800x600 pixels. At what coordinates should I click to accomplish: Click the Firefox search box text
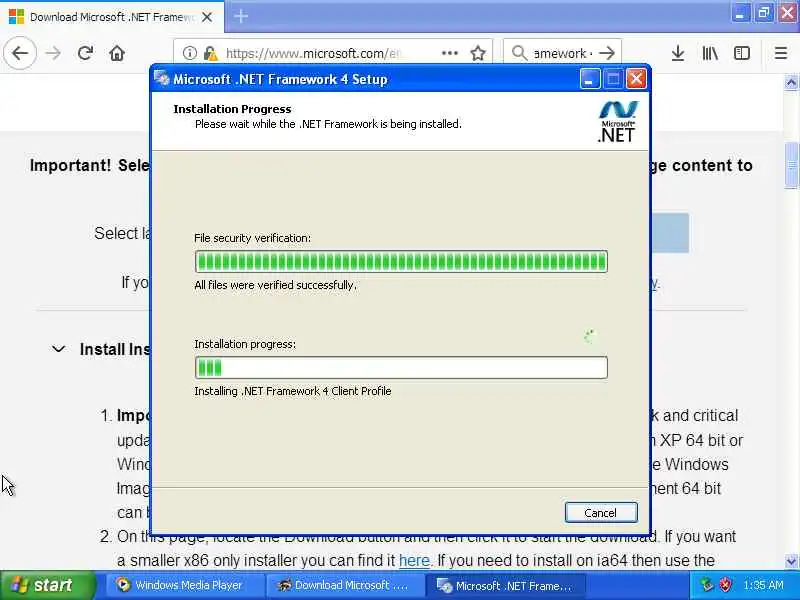click(x=563, y=53)
